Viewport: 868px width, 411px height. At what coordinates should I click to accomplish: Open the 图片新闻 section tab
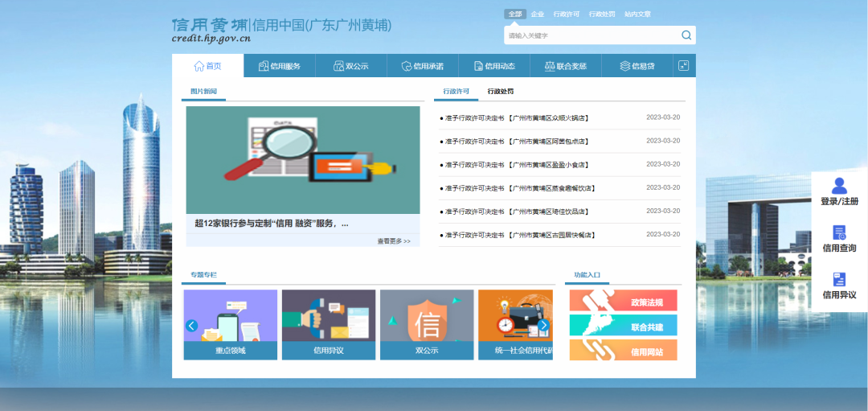203,92
